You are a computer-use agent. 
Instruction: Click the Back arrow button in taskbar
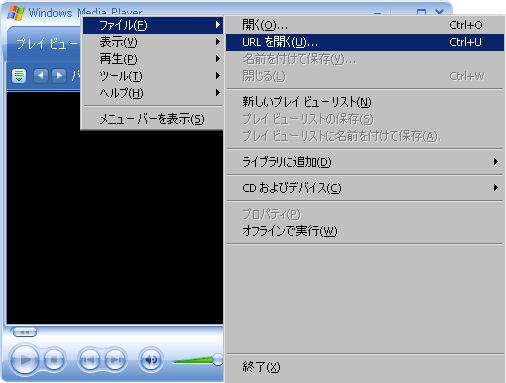41,76
